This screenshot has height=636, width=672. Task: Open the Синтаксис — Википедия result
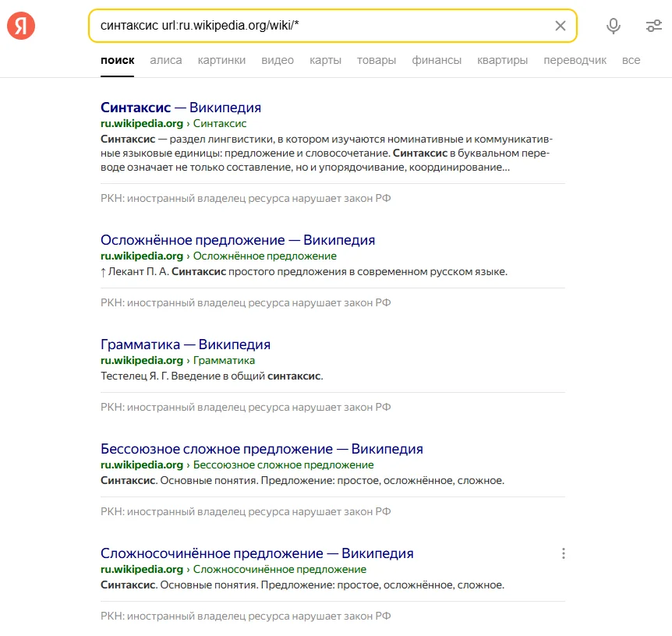[181, 108]
